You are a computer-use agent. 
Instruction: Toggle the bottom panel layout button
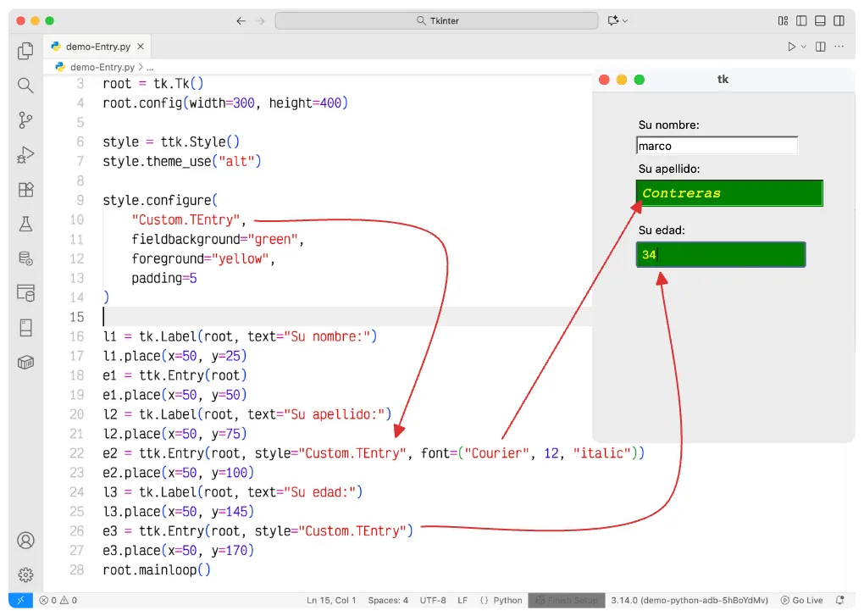(x=820, y=21)
